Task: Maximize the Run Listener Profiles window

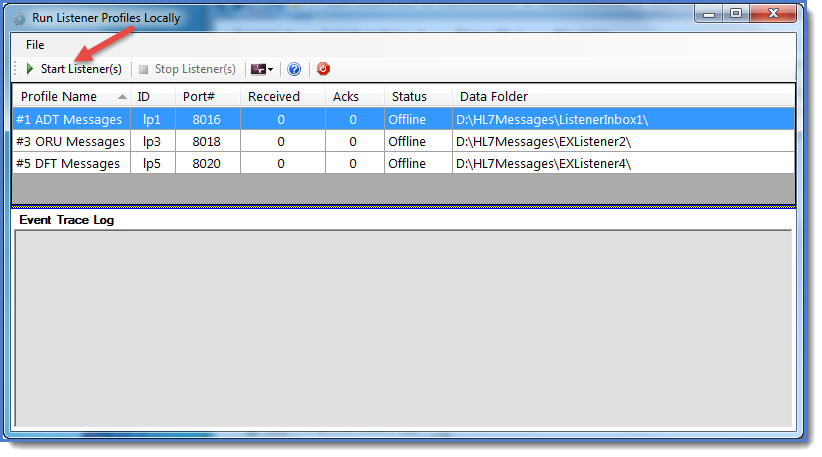Action: (x=736, y=14)
